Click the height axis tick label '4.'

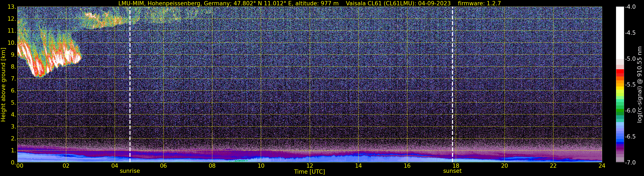13,115
